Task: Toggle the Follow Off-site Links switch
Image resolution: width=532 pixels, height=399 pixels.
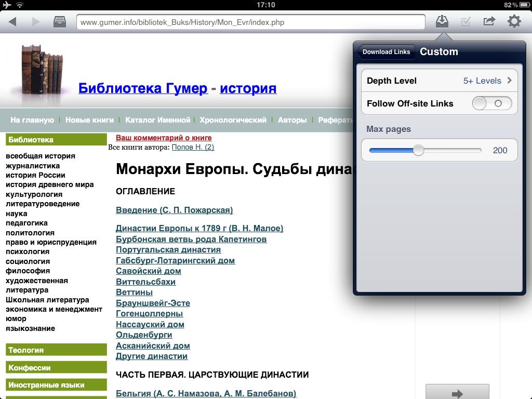Action: pyautogui.click(x=491, y=103)
